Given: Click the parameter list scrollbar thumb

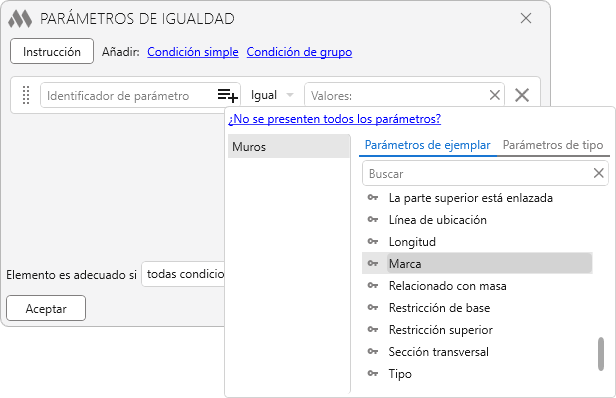Looking at the screenshot, I should coord(601,354).
